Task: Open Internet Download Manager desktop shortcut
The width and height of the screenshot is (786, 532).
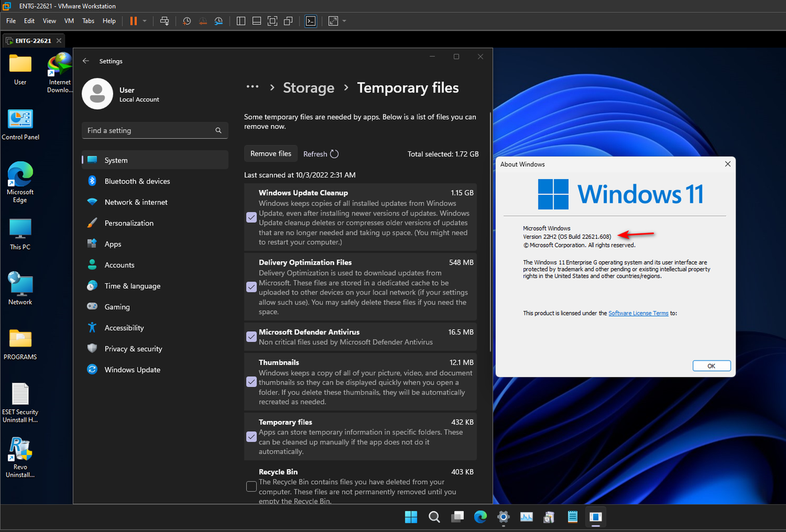Action: [x=60, y=73]
